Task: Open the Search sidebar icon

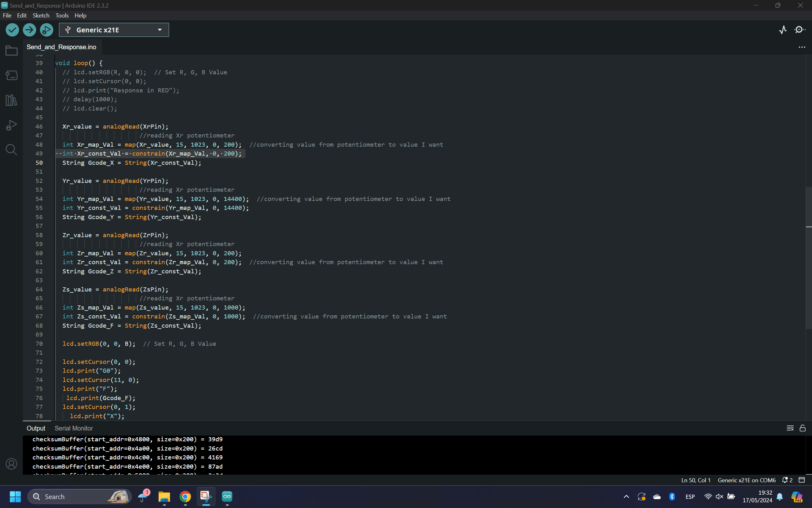Action: pos(11,150)
